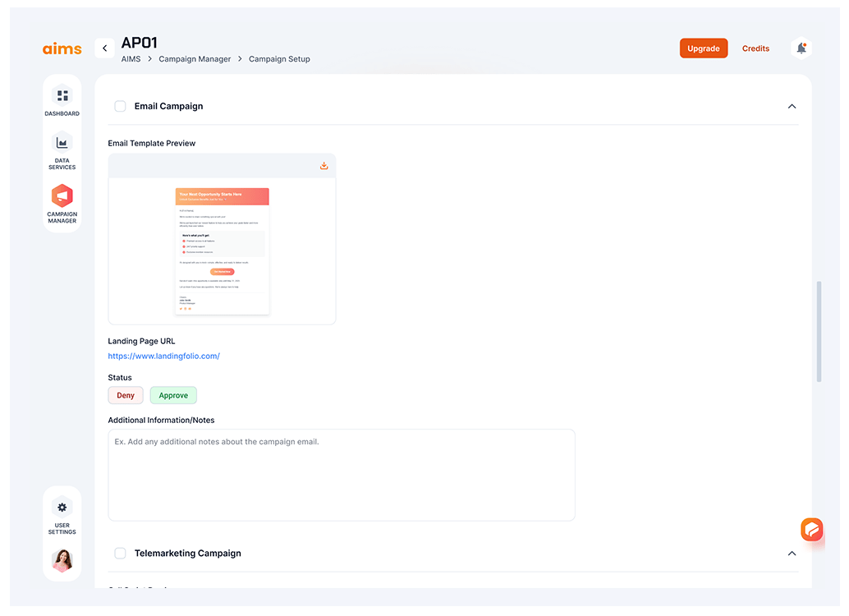The height and width of the screenshot is (616, 849).
Task: Go to AIMS breadcrumb
Action: (131, 59)
